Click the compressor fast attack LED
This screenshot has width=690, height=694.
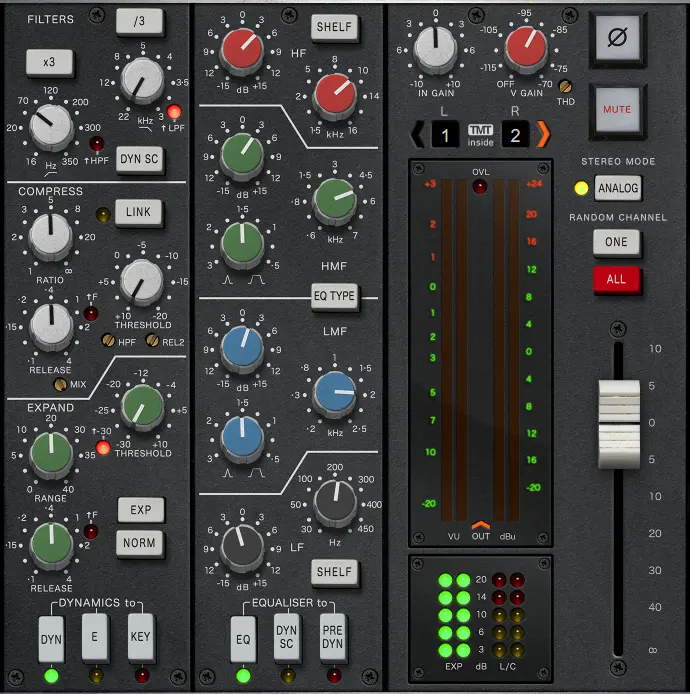91,313
